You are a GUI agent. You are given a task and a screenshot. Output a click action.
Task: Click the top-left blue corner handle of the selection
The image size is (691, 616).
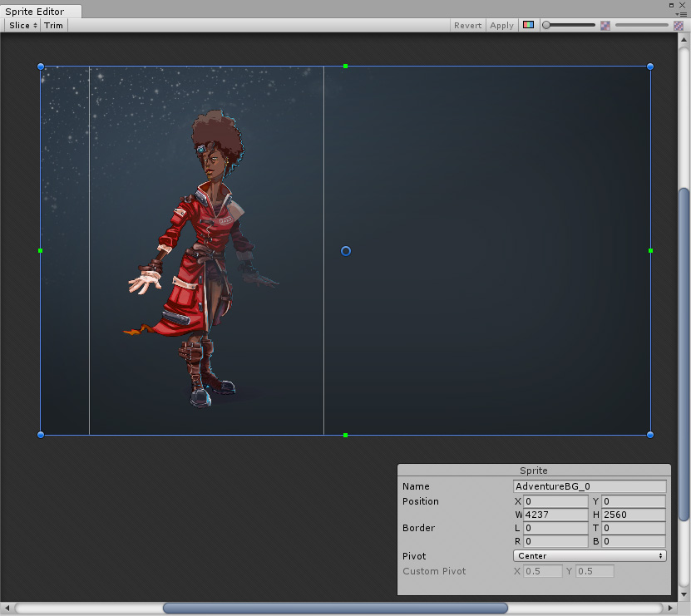coord(40,67)
